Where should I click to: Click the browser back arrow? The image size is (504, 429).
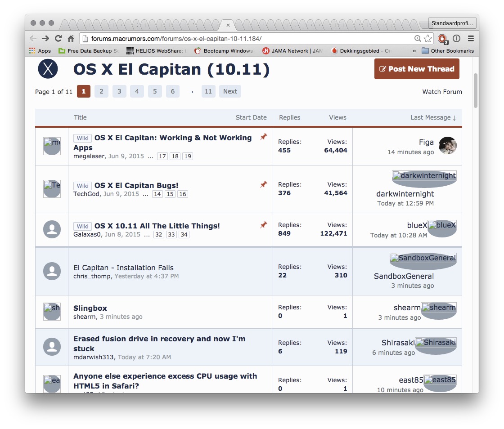pyautogui.click(x=33, y=39)
